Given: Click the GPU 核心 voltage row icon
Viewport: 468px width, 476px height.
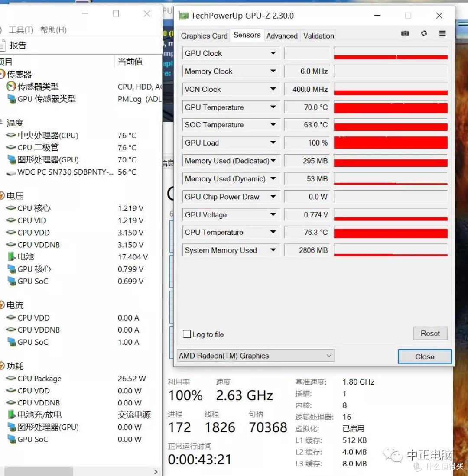Looking at the screenshot, I should pos(12,269).
